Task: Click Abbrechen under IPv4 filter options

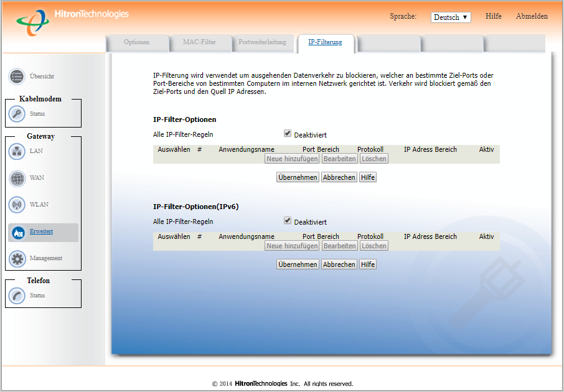Action: click(339, 177)
